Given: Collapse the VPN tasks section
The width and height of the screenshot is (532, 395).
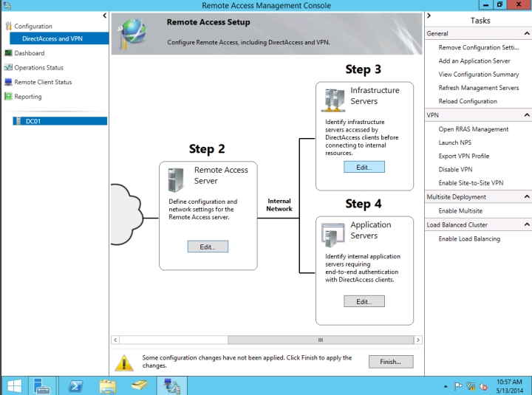Looking at the screenshot, I should (527, 115).
